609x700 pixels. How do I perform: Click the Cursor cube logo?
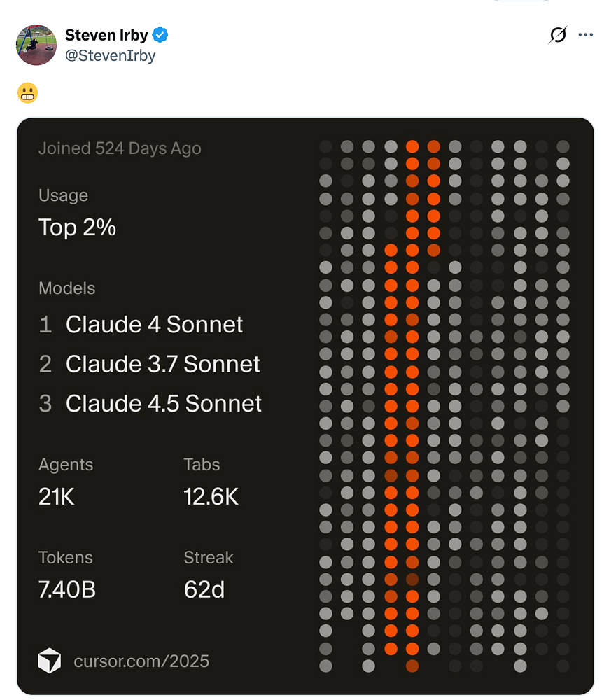click(50, 661)
